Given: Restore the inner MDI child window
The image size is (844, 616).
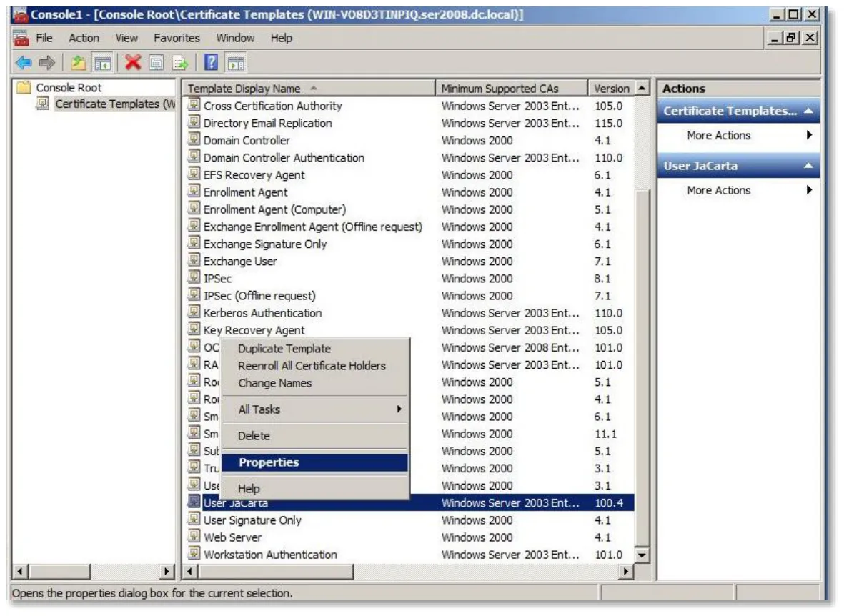Looking at the screenshot, I should [790, 38].
